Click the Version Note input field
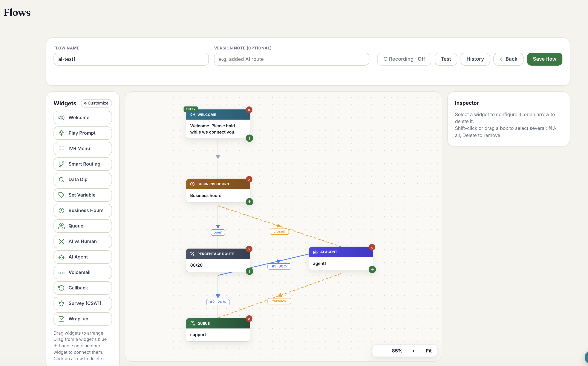The width and height of the screenshot is (588, 366). 291,59
